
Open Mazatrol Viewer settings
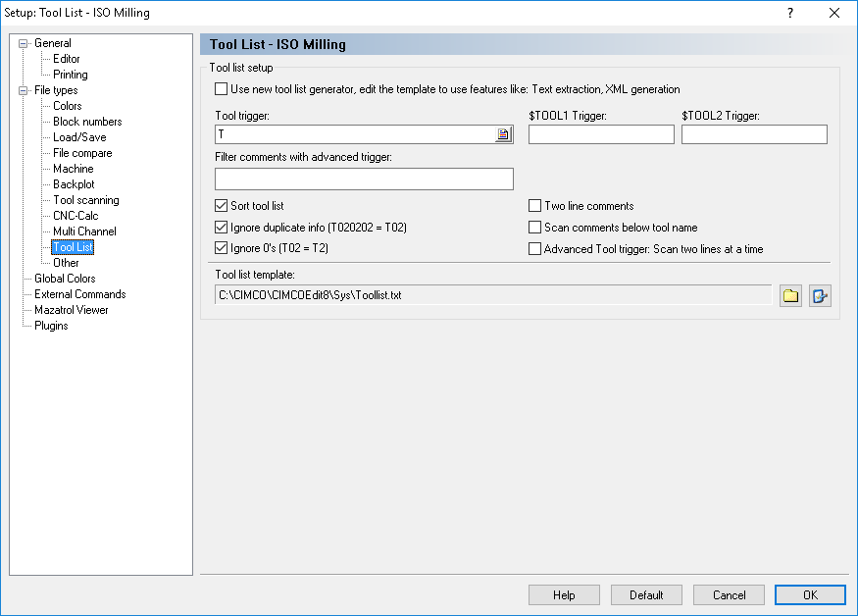pyautogui.click(x=72, y=309)
